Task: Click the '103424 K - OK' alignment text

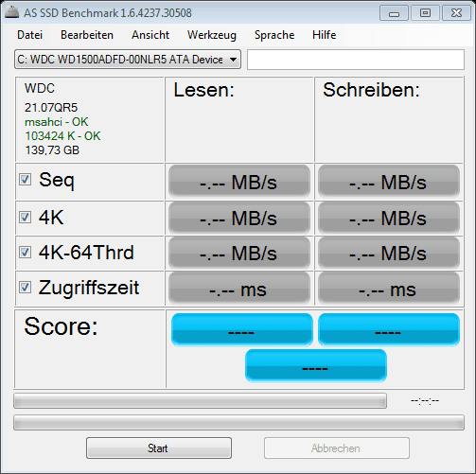Action: pos(62,136)
